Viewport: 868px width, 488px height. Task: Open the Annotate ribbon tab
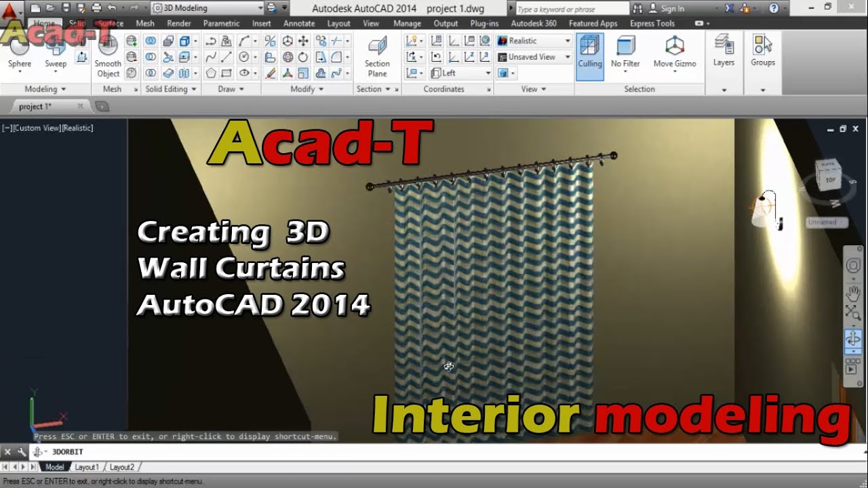point(299,23)
